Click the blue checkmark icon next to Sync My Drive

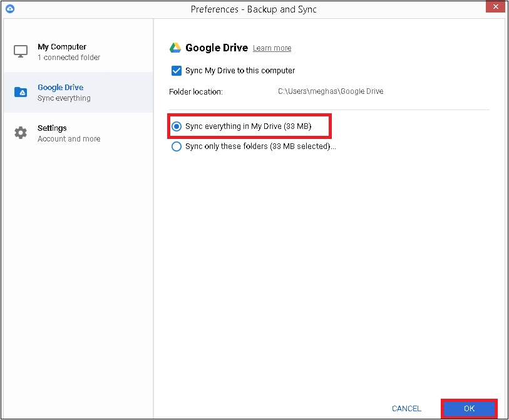pos(176,71)
